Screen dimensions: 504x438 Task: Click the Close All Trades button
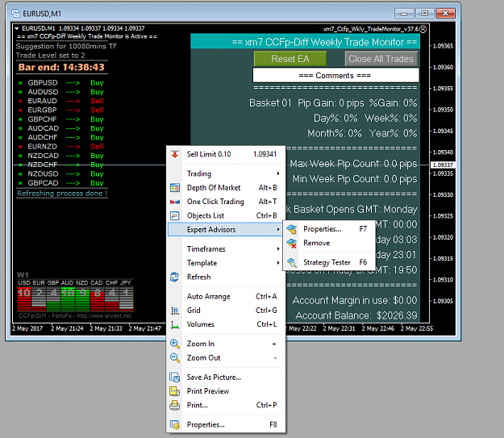tap(381, 59)
